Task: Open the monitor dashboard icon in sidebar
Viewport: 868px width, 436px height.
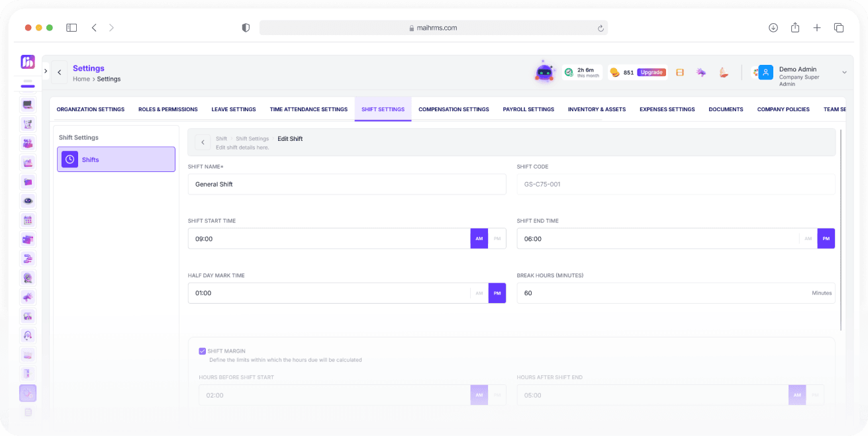Action: pyautogui.click(x=28, y=105)
